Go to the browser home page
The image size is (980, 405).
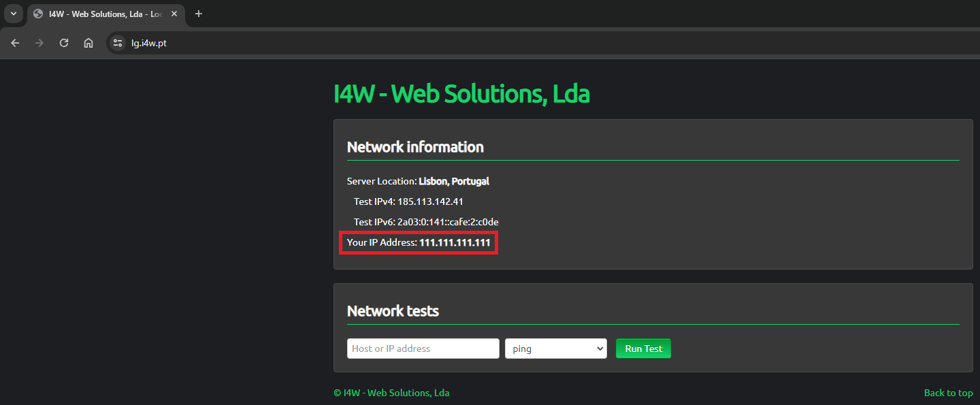click(x=88, y=43)
